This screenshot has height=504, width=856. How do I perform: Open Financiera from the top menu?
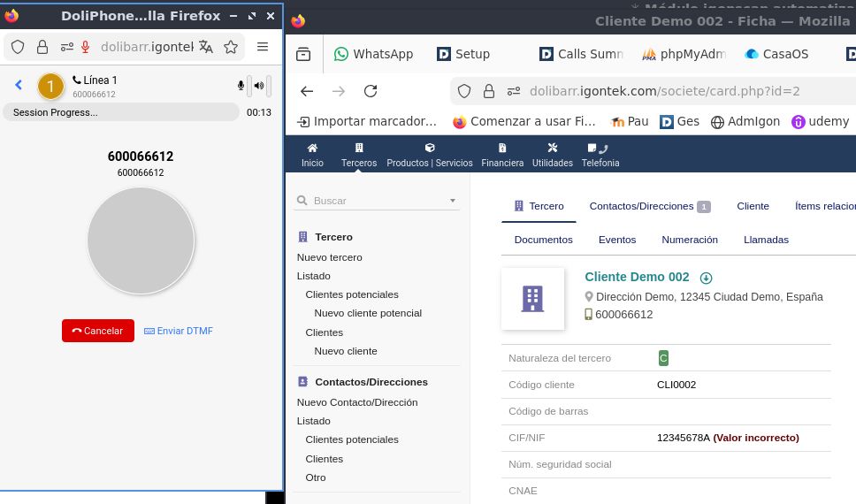[502, 155]
